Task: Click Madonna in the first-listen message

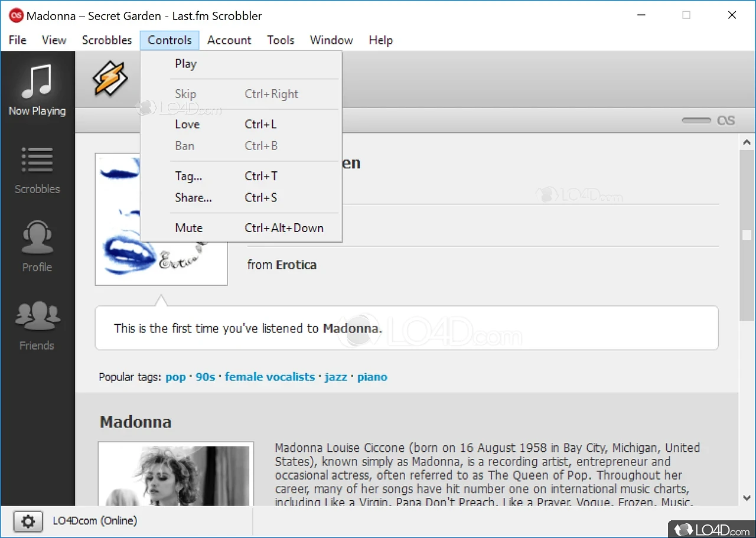Action: pos(350,328)
